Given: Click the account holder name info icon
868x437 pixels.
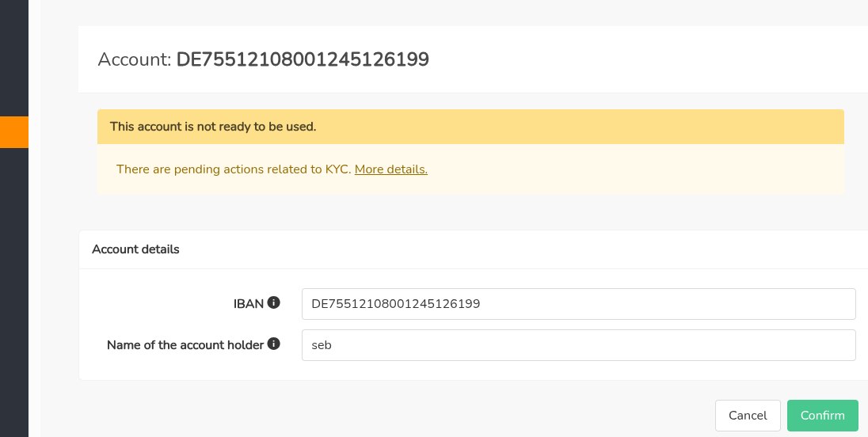Looking at the screenshot, I should pos(274,344).
